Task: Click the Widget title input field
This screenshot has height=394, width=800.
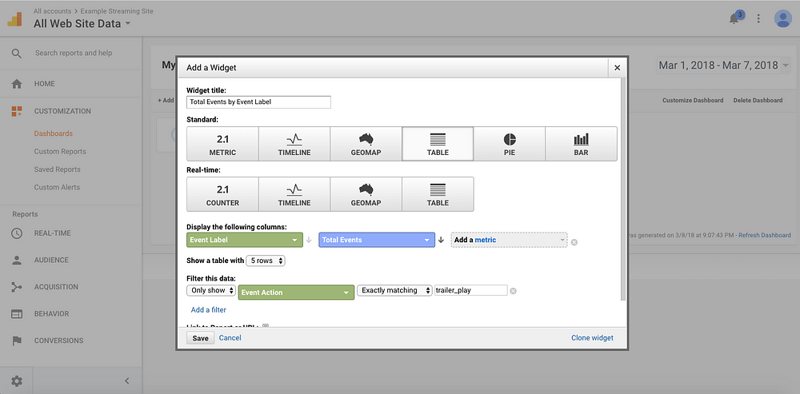Action: tap(259, 102)
